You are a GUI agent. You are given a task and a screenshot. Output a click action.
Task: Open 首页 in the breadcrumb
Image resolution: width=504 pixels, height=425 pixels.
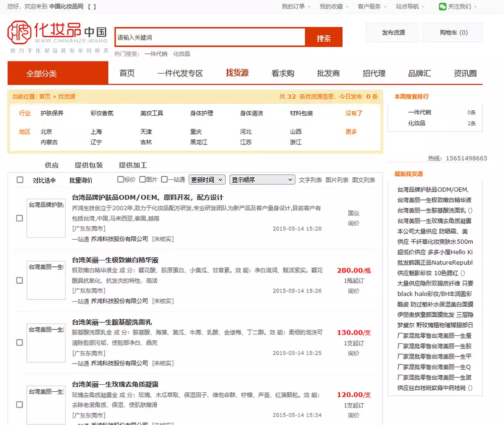pyautogui.click(x=45, y=96)
